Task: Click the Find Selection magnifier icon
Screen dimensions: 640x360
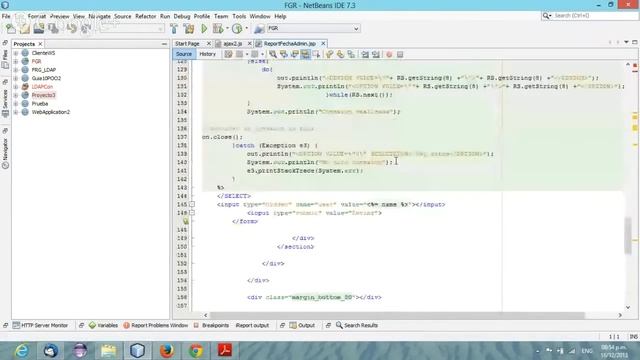Action: 273,54
